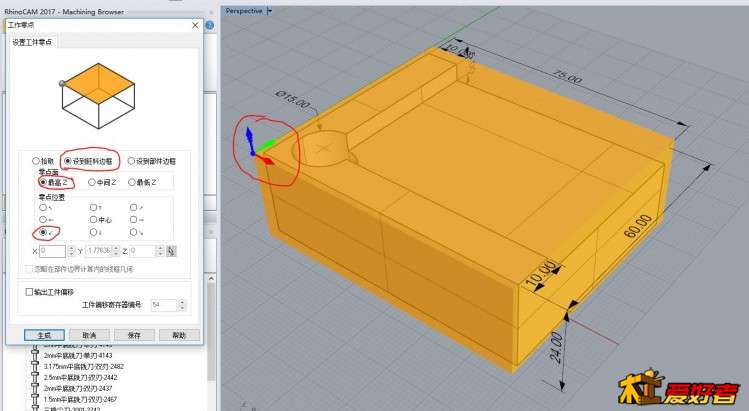
Task: Open the Perspective viewport dropdown arrow
Action: point(269,11)
